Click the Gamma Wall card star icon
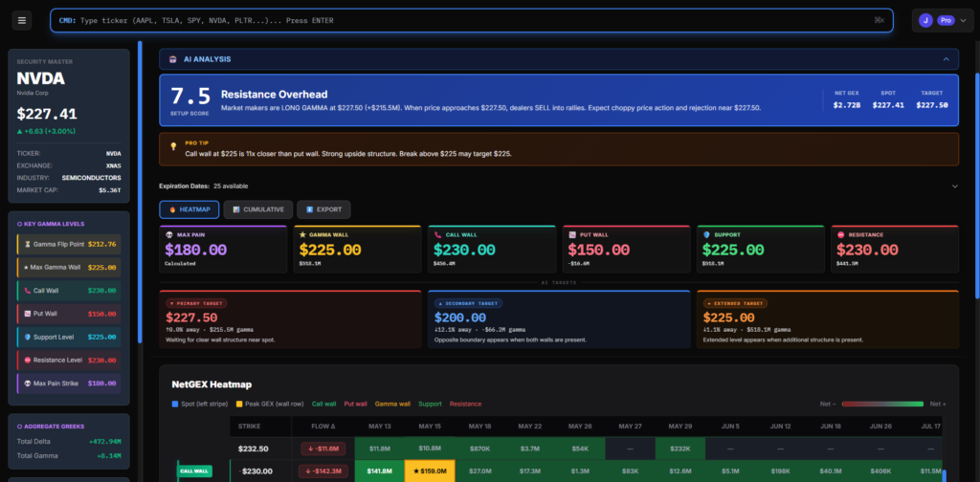The image size is (980, 482). [302, 234]
